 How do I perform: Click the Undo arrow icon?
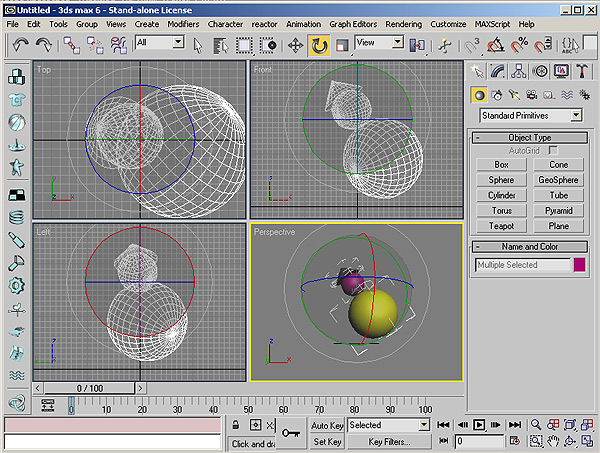(21, 45)
